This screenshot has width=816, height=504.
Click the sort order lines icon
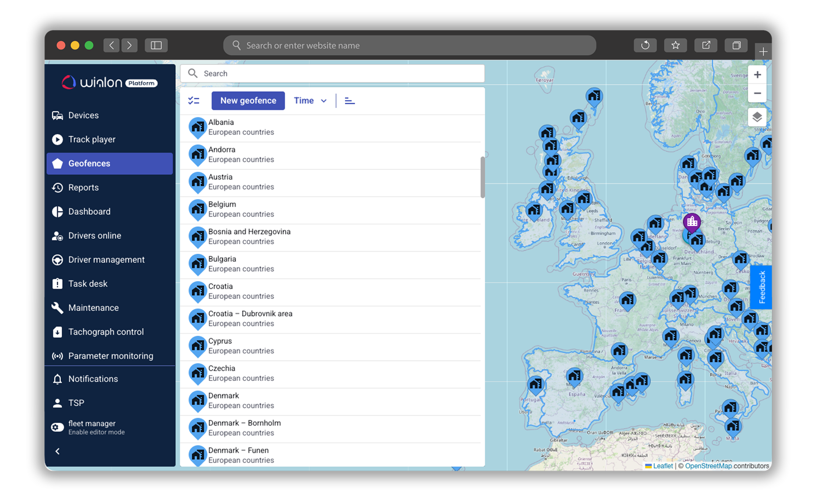(x=349, y=101)
